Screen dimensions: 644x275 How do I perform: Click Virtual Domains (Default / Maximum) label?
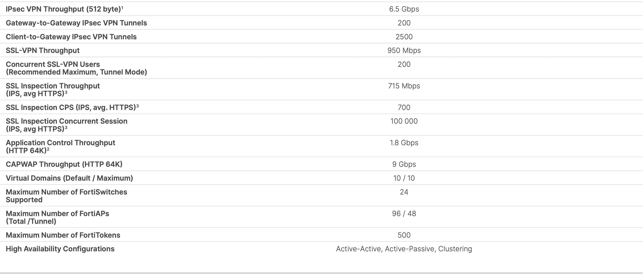click(x=69, y=178)
